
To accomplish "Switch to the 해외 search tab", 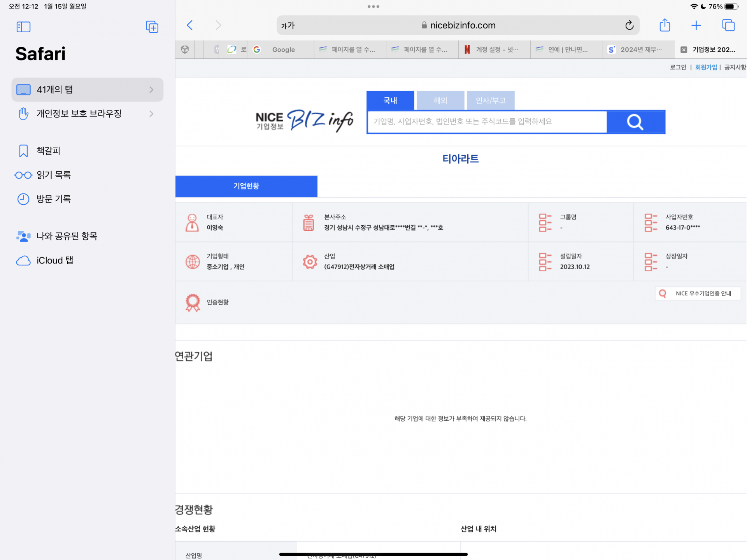I will point(440,100).
